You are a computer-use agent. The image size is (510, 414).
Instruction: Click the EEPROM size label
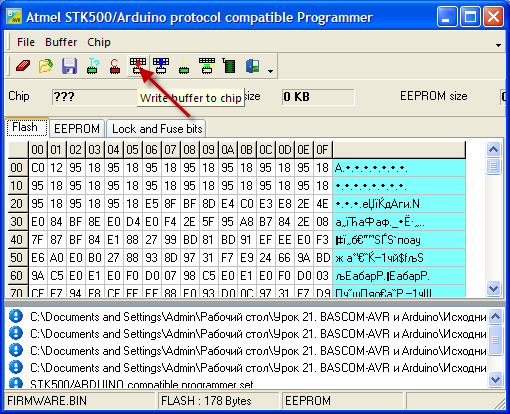[x=434, y=96]
